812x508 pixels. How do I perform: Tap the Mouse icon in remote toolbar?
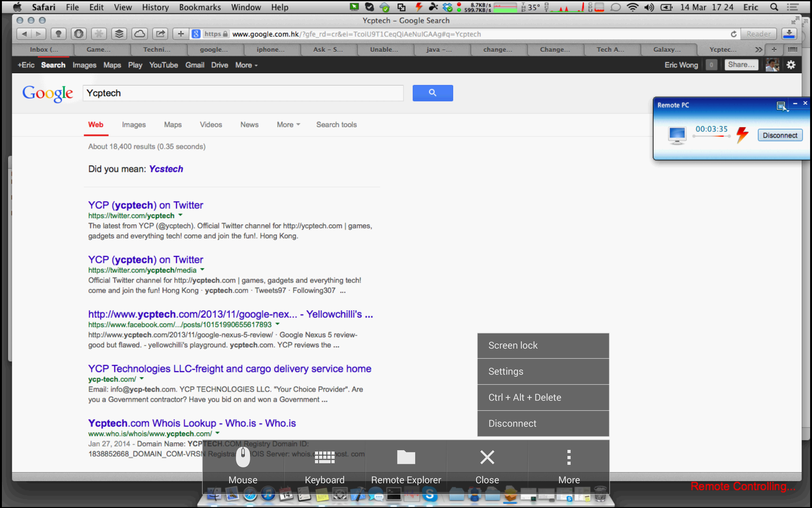pos(243,457)
